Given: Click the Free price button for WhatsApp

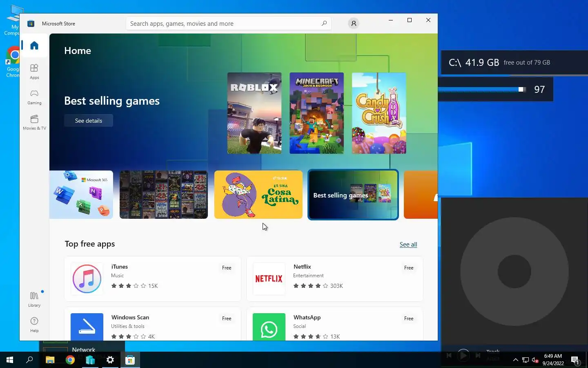Looking at the screenshot, I should pos(409,319).
